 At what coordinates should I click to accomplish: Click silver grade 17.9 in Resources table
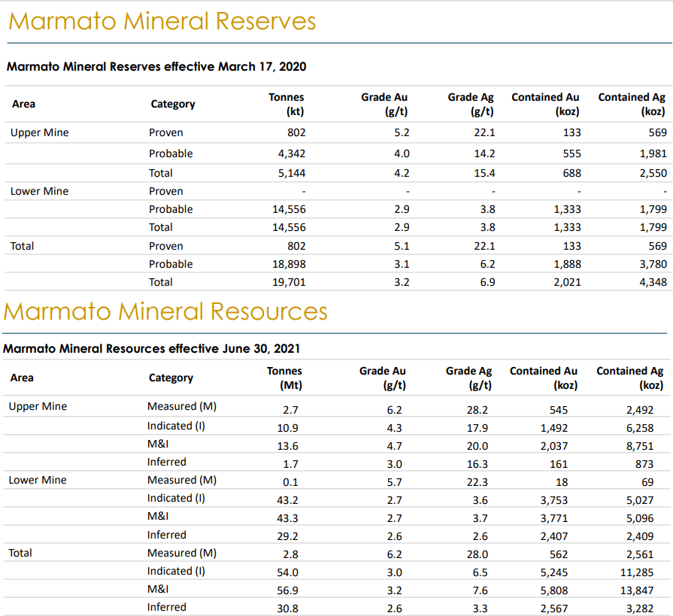point(477,429)
